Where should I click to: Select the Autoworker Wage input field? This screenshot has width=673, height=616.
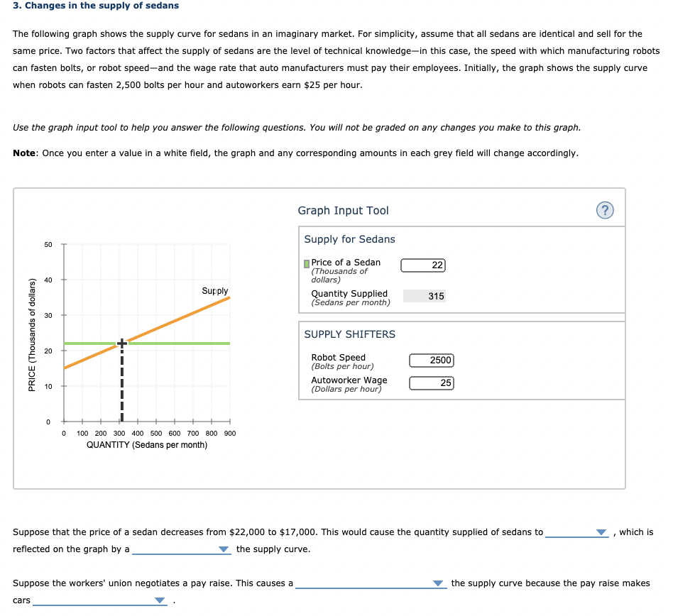coord(432,383)
